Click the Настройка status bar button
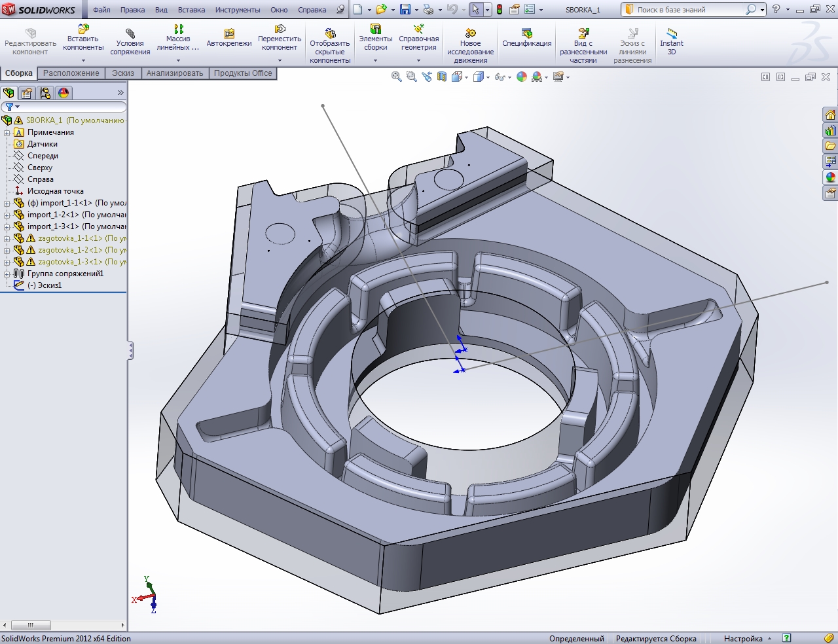838x644 pixels. (x=743, y=639)
